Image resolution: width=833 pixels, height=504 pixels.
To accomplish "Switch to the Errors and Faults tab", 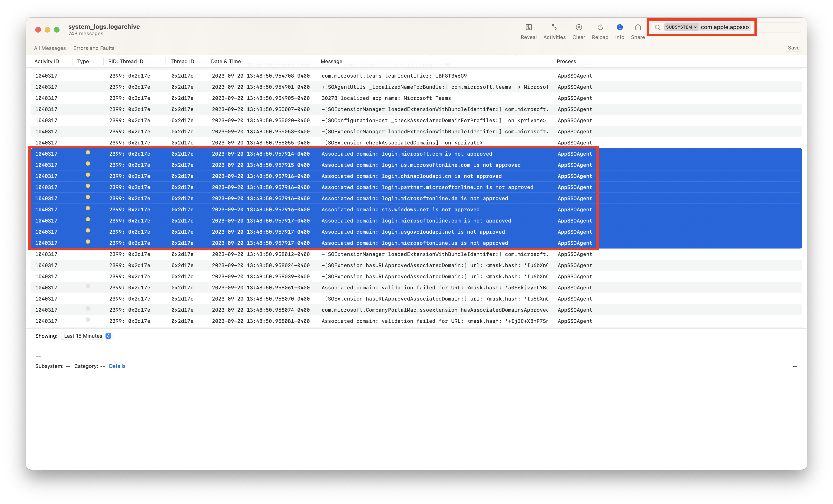I will point(94,48).
